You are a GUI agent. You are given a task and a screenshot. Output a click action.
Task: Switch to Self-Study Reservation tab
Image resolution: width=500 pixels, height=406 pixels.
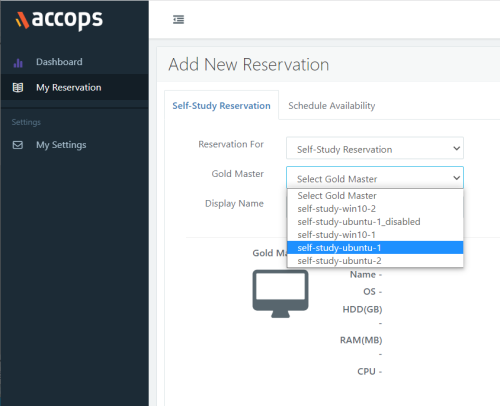[221, 106]
